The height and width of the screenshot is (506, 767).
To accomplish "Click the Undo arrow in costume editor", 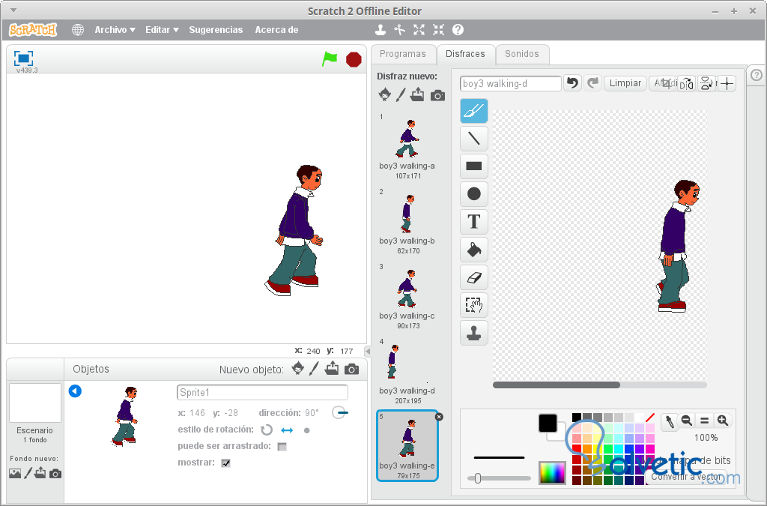I will coord(572,83).
